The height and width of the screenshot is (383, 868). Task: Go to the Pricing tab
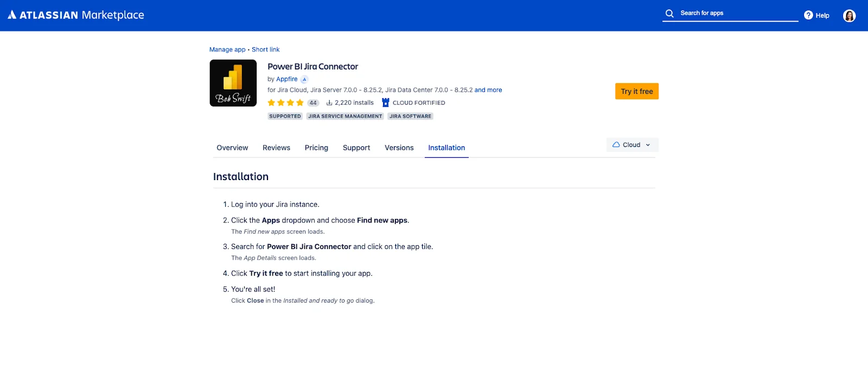(x=316, y=148)
